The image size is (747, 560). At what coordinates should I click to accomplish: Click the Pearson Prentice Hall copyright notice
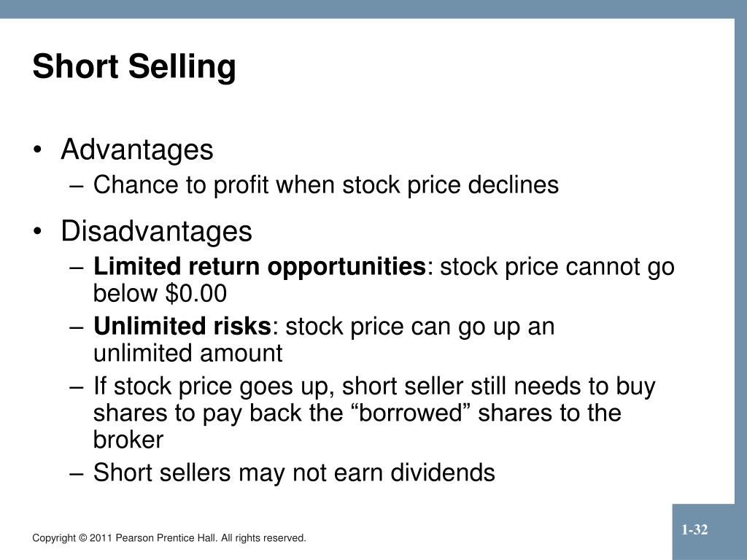(169, 538)
